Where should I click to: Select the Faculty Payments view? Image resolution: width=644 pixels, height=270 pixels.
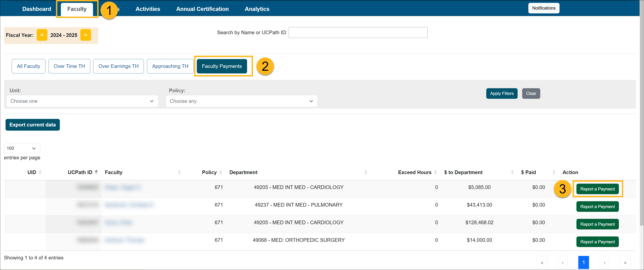(x=222, y=66)
